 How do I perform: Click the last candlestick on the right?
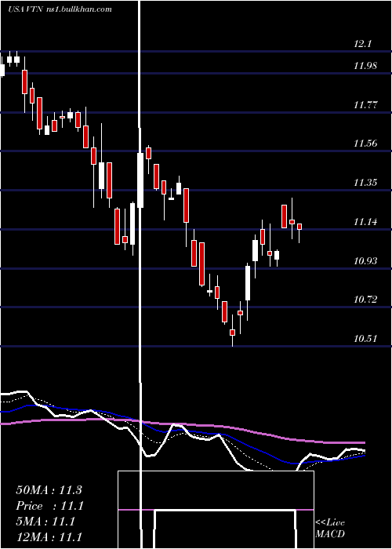[x=299, y=233]
